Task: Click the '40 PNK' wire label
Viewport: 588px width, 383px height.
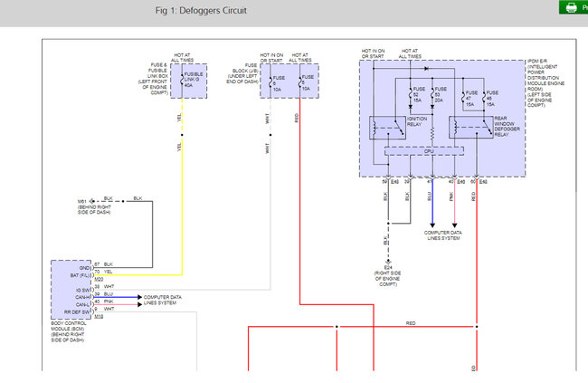Action: pyautogui.click(x=104, y=302)
